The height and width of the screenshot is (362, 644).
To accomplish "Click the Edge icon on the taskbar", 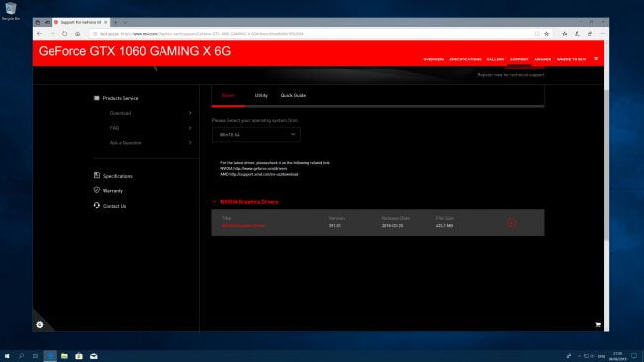I will tap(51, 356).
